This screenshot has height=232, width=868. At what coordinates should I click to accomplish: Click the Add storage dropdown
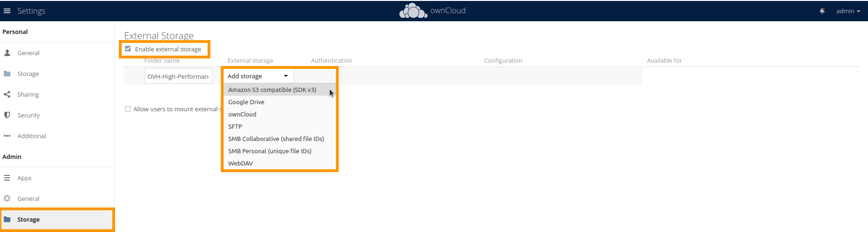(259, 76)
